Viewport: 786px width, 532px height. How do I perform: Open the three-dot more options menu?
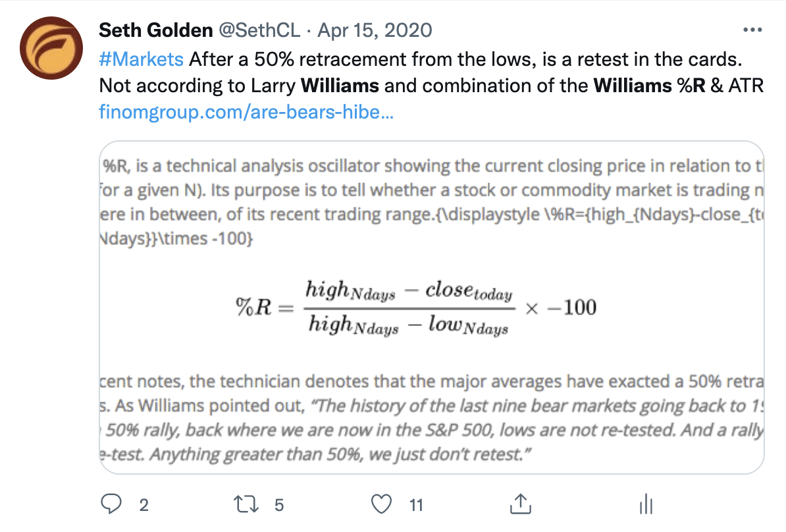pos(751,30)
